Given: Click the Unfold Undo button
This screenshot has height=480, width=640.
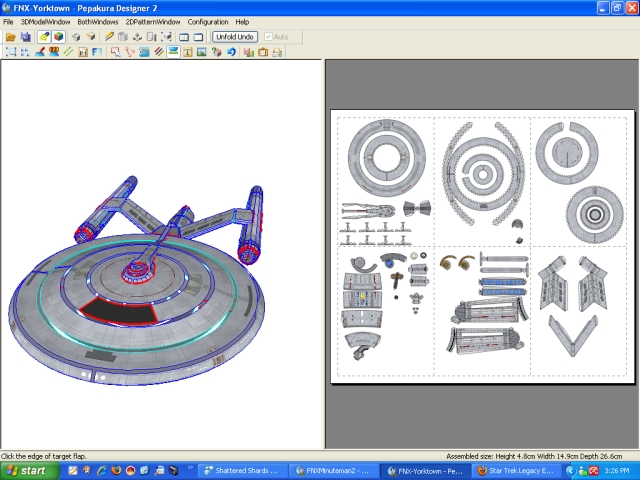Looking at the screenshot, I should [235, 37].
